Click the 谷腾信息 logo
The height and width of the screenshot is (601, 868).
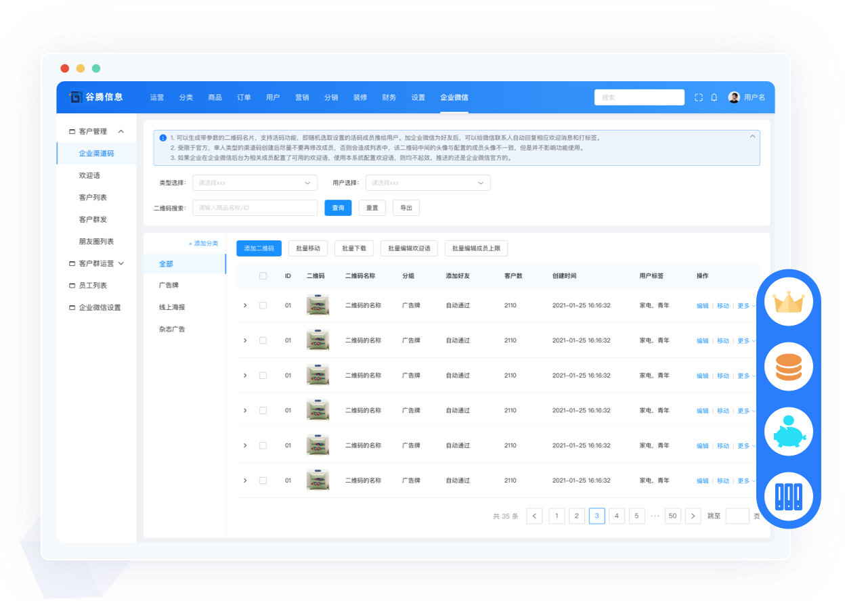(95, 97)
